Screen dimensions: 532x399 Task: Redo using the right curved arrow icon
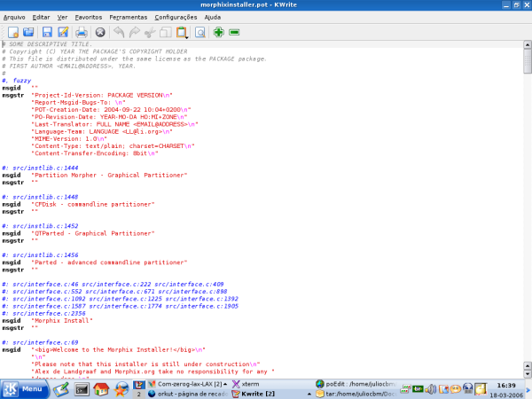(x=135, y=32)
